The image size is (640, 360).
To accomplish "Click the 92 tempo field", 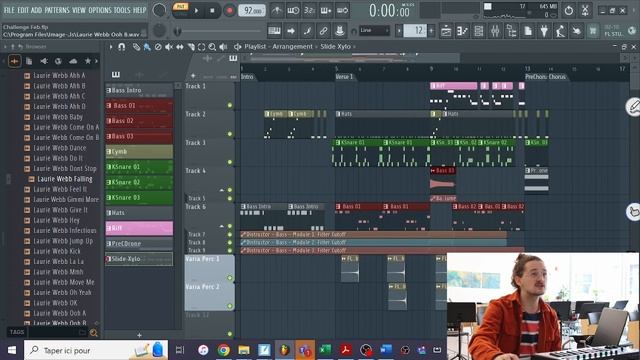I will click(251, 10).
